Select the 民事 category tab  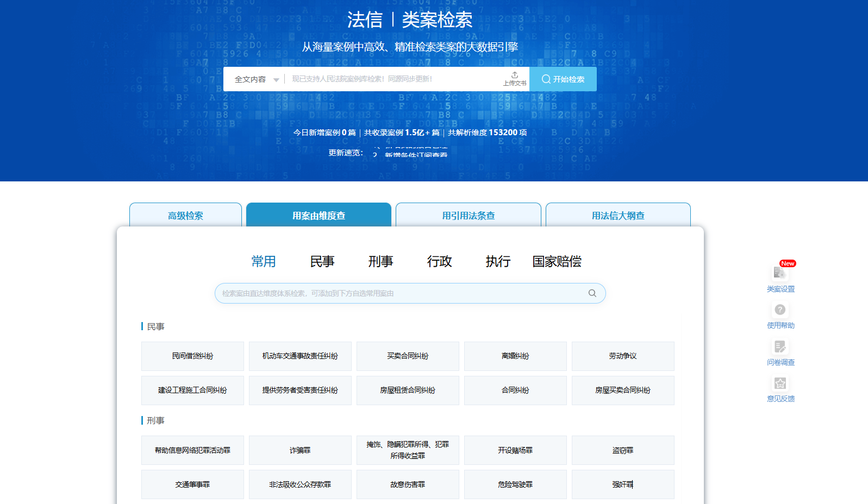(x=322, y=262)
